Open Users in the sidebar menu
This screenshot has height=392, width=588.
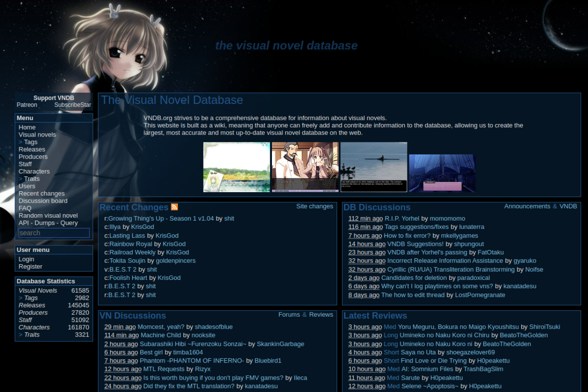(x=27, y=186)
